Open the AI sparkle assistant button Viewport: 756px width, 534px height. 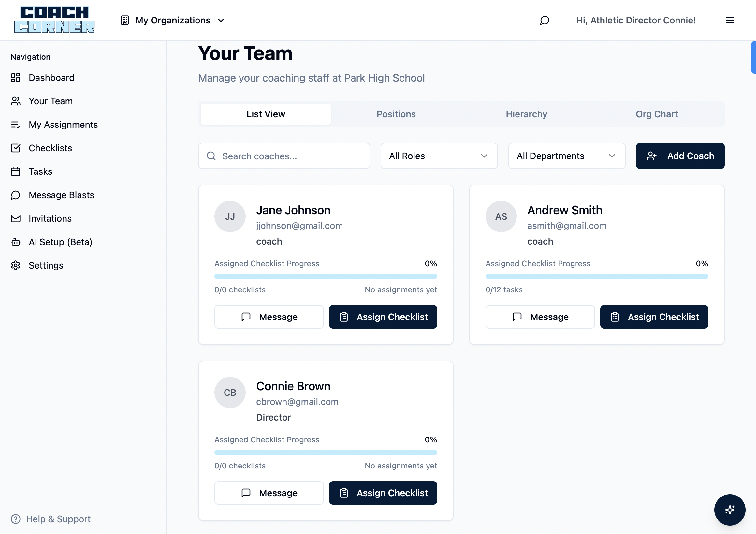(729, 510)
